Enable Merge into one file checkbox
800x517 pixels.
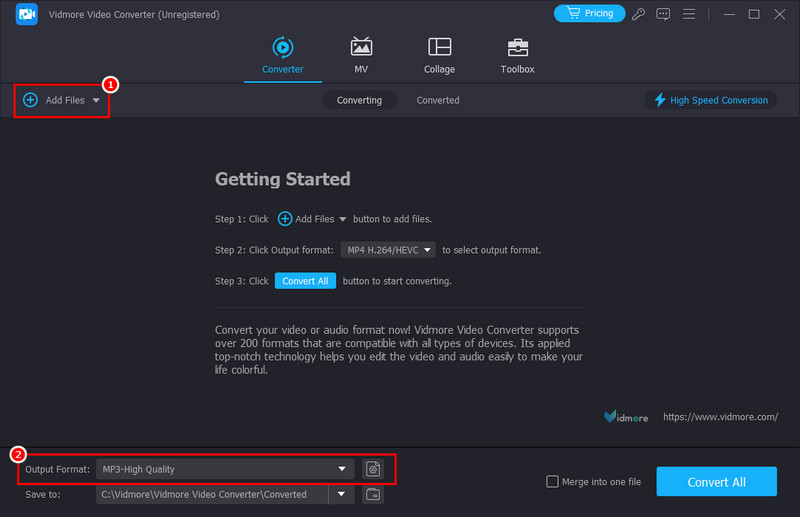click(x=552, y=482)
